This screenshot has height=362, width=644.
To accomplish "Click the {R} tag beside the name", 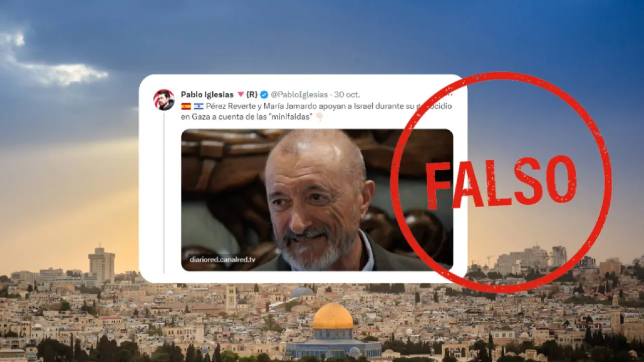I will [x=252, y=95].
